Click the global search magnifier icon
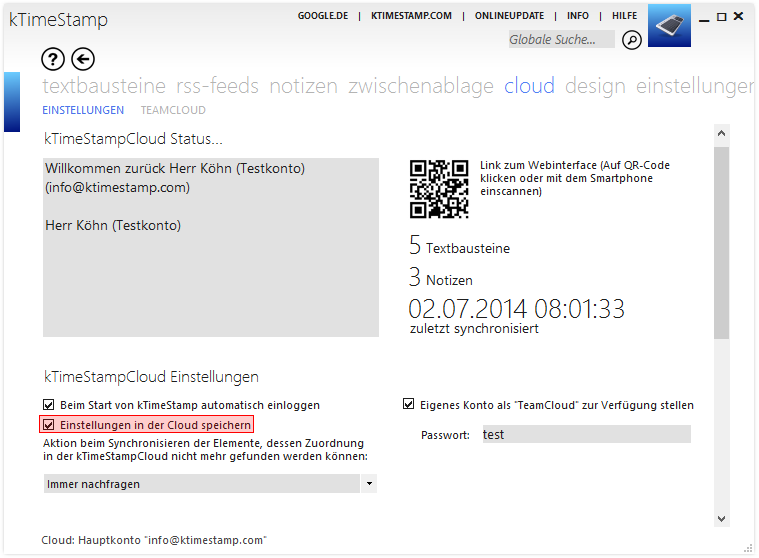The image size is (759, 558). coord(632,40)
